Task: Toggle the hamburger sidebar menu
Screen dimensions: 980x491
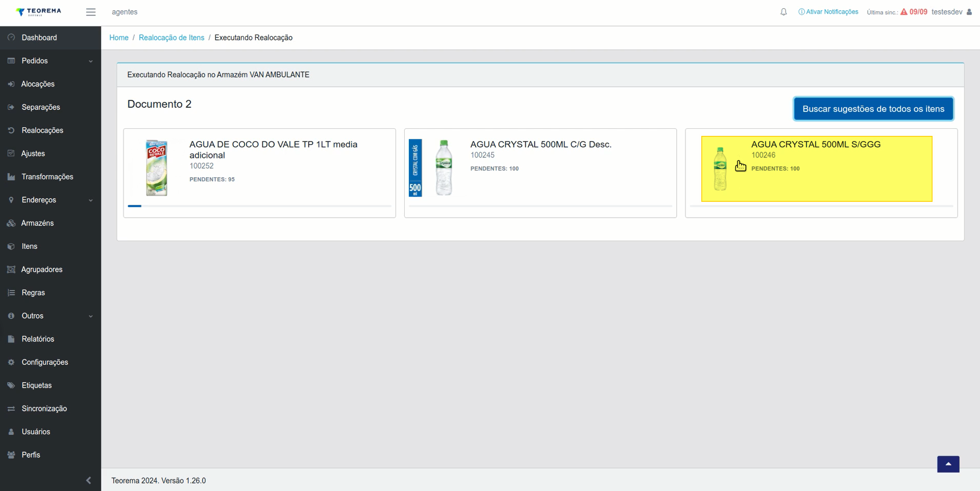Action: click(x=91, y=12)
